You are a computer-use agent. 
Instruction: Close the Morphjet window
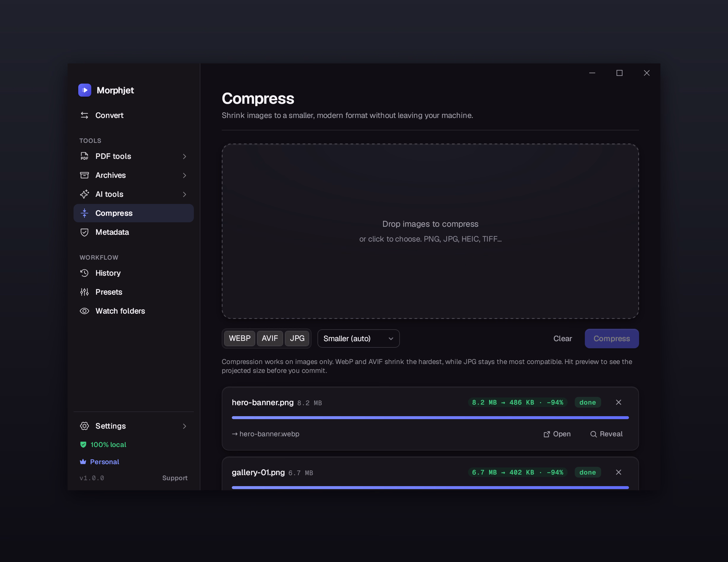point(647,73)
